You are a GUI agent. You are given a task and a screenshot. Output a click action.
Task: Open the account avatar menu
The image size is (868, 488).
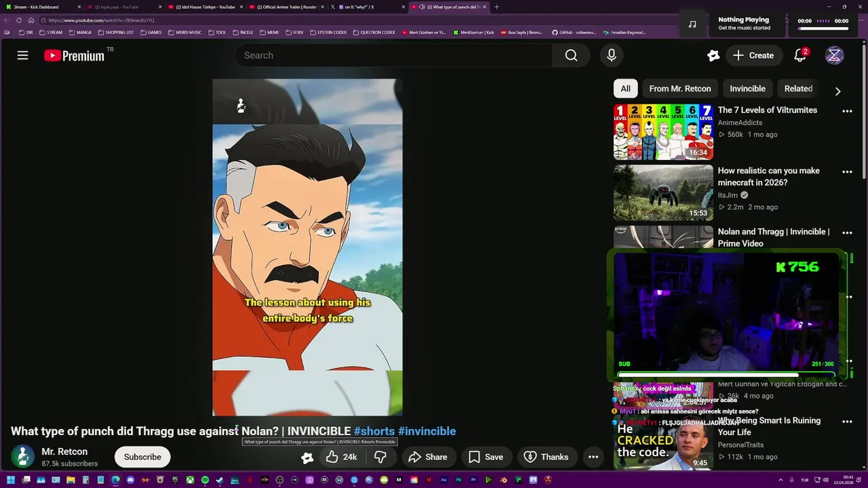[834, 56]
